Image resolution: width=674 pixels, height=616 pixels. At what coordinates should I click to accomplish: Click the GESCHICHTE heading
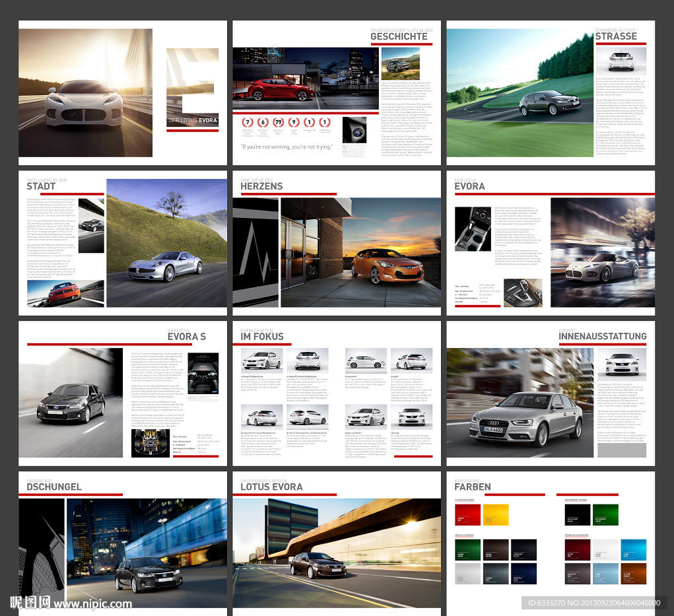pos(399,36)
